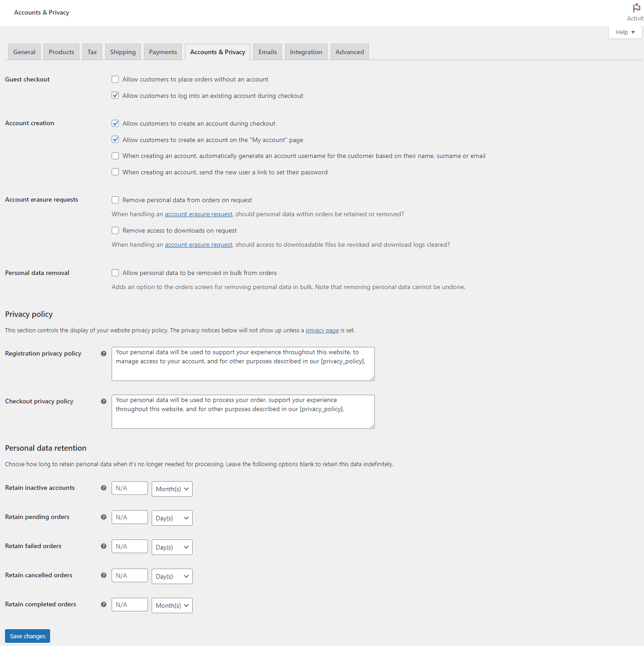Click help icon for Retain completed orders
The width and height of the screenshot is (644, 646).
pyautogui.click(x=103, y=604)
